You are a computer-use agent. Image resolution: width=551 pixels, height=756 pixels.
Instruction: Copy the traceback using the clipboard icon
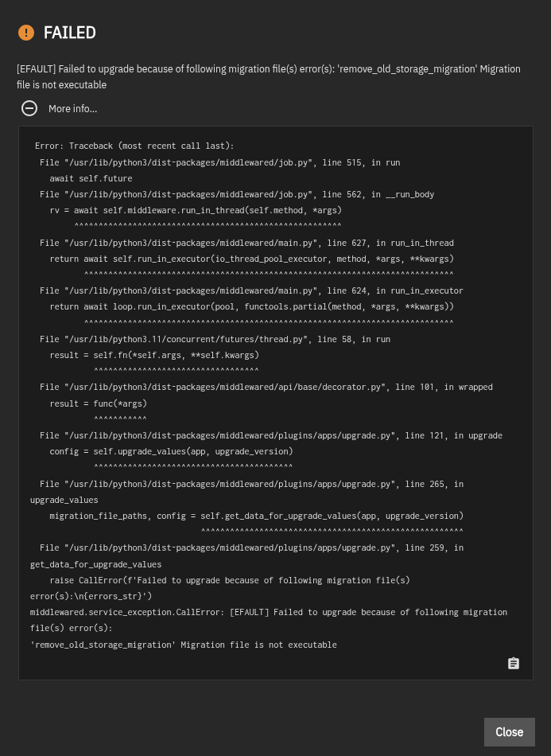point(514,664)
